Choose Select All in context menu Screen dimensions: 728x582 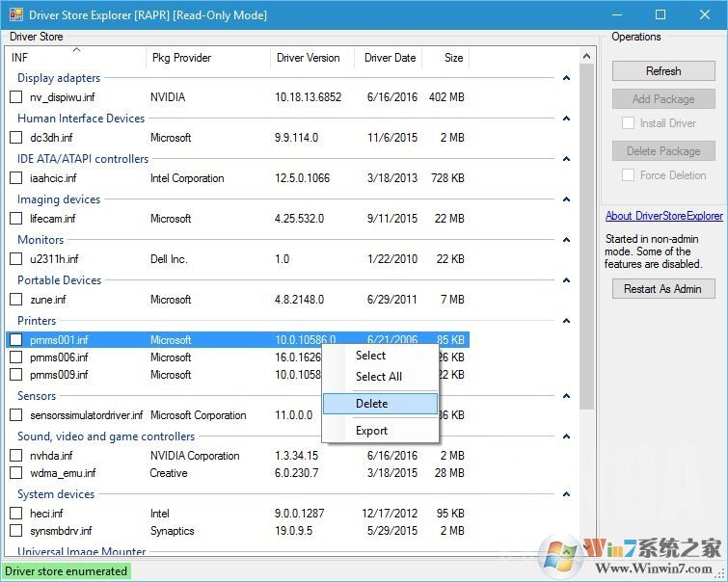click(x=379, y=377)
